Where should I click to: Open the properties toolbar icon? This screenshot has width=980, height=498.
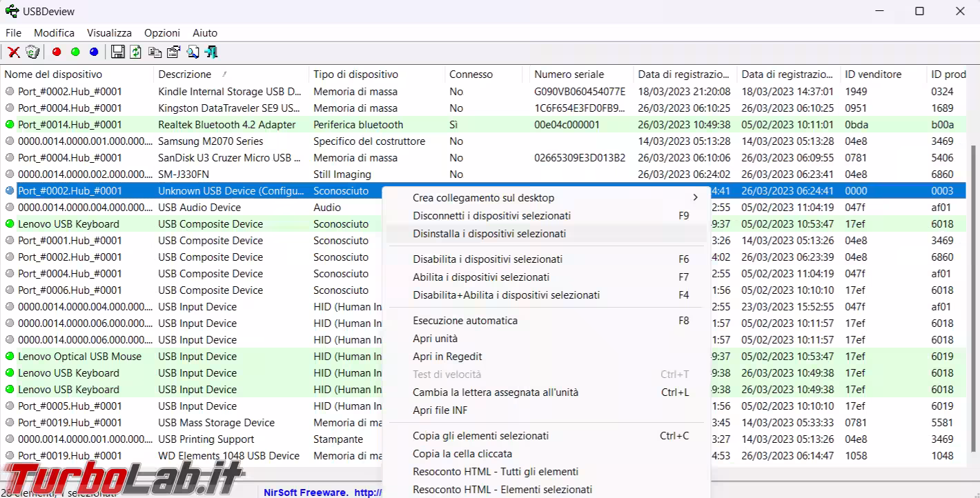tap(173, 52)
